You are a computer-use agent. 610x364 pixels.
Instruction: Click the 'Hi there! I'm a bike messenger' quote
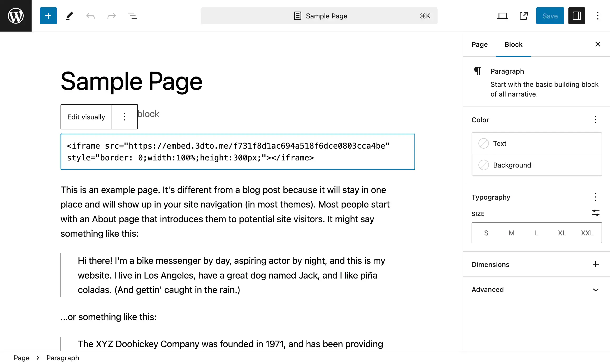pyautogui.click(x=232, y=275)
